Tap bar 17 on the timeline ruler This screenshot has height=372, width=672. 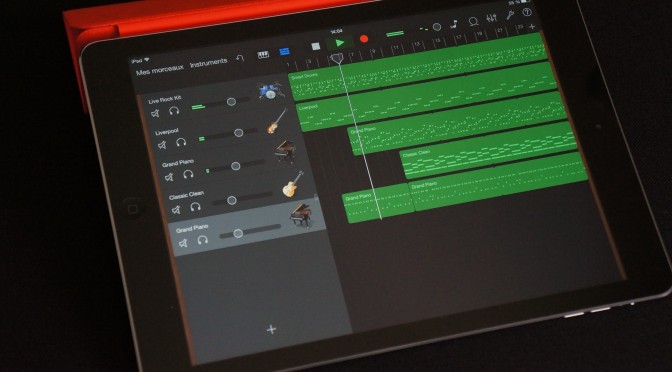pos(458,37)
